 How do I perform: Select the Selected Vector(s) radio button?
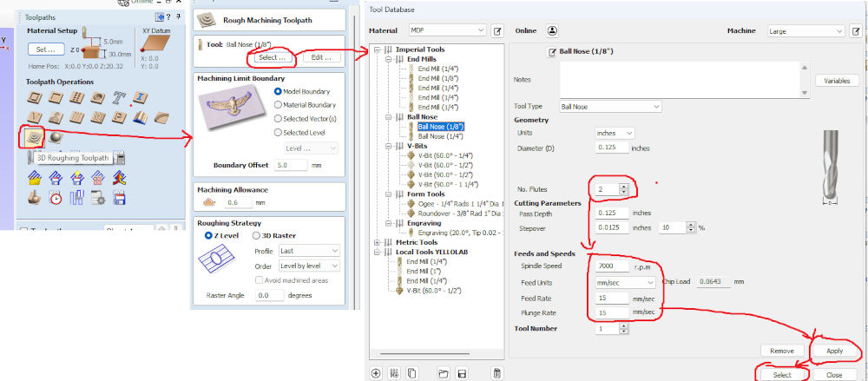coord(278,119)
